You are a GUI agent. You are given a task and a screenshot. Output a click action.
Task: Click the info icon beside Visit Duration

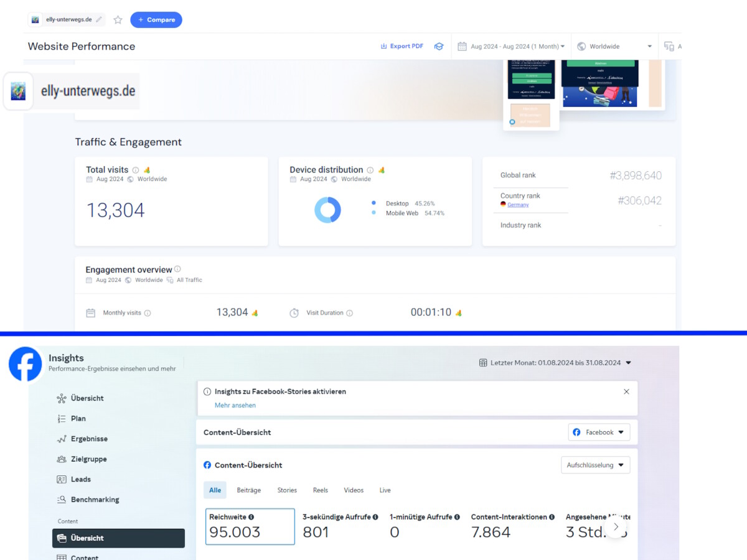[x=349, y=313]
